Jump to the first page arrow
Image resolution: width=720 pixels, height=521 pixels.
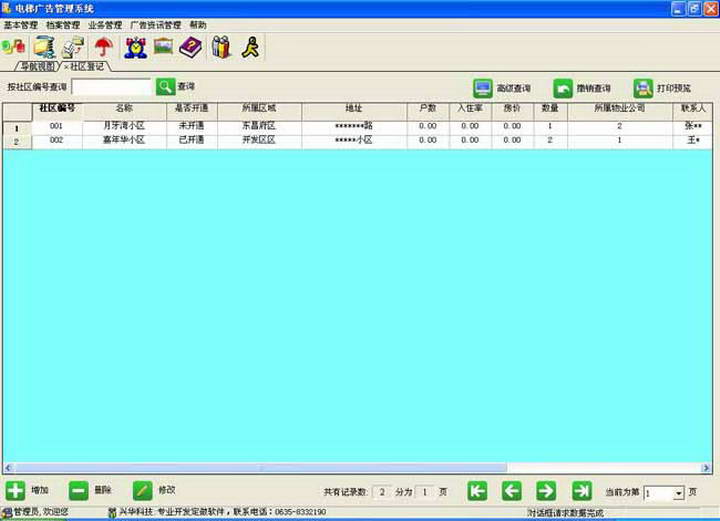478,491
